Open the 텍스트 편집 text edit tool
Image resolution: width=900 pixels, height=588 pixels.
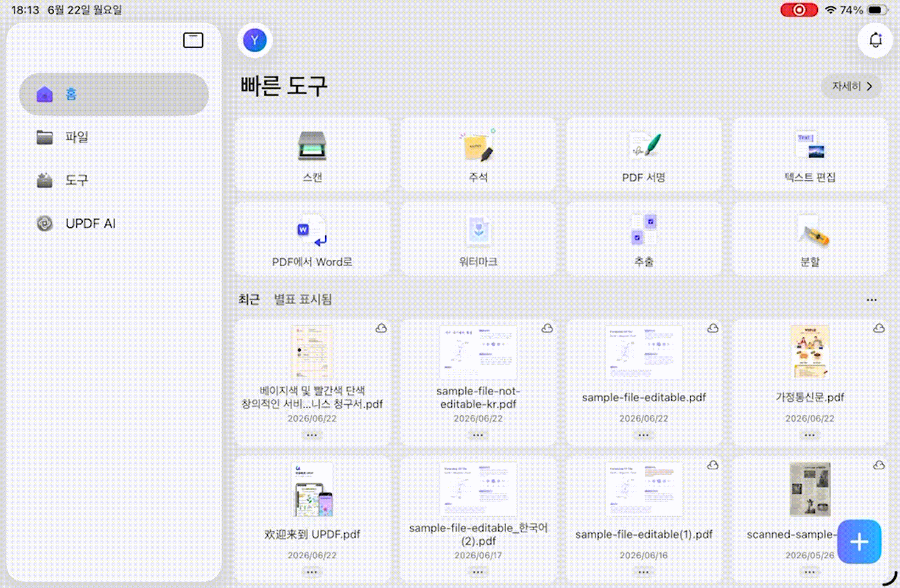coord(810,154)
